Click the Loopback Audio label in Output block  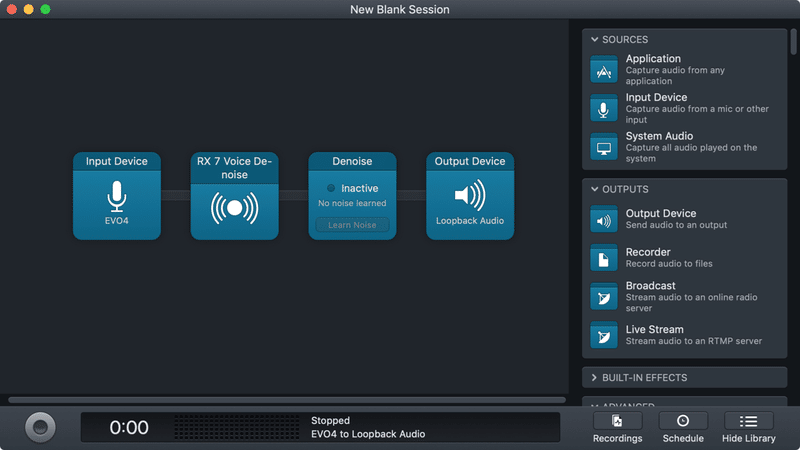coord(470,221)
